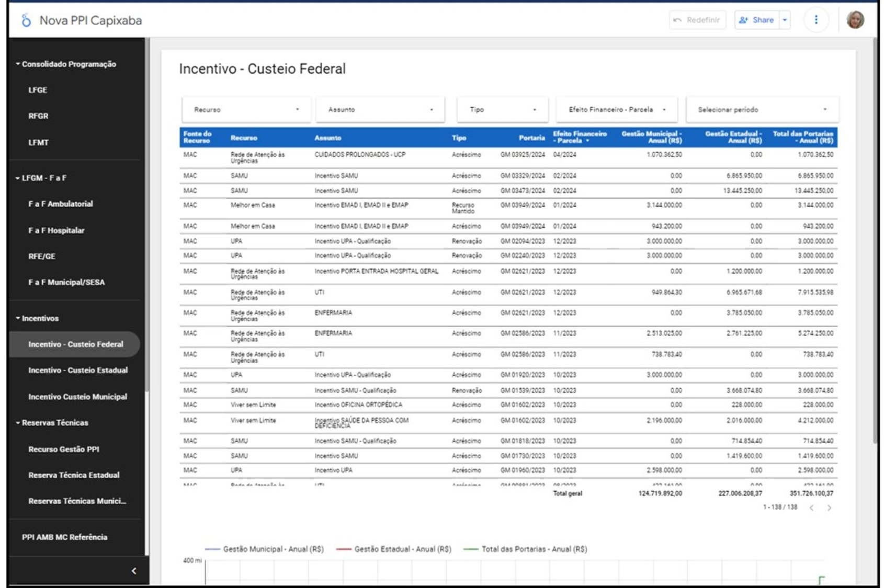Open the Assunto filter dropdown
The height and width of the screenshot is (588, 884).
pyautogui.click(x=380, y=110)
